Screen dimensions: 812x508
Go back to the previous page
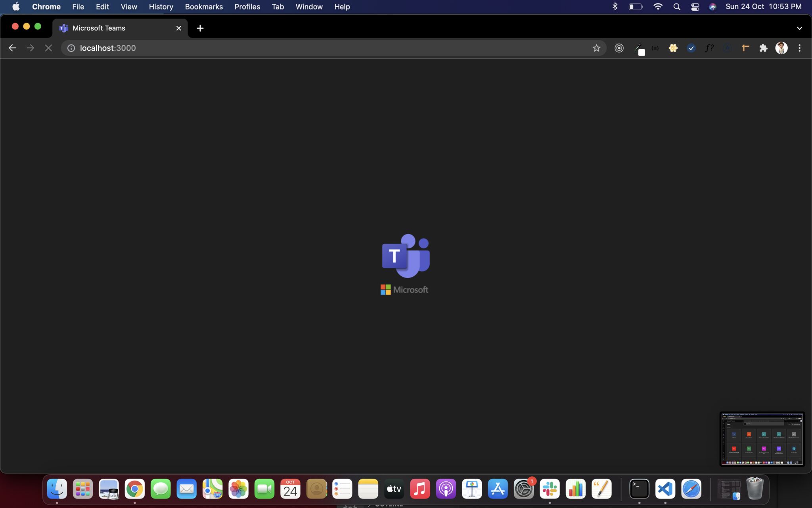[x=12, y=48]
